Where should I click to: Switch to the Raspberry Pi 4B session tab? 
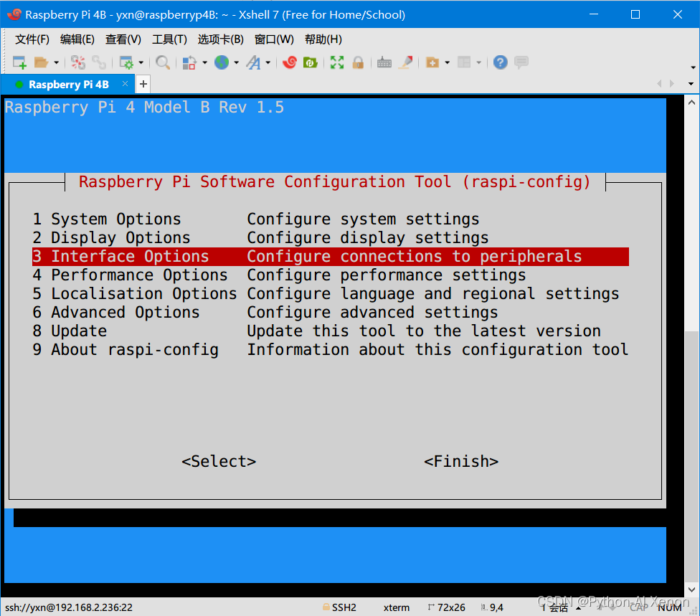(67, 85)
